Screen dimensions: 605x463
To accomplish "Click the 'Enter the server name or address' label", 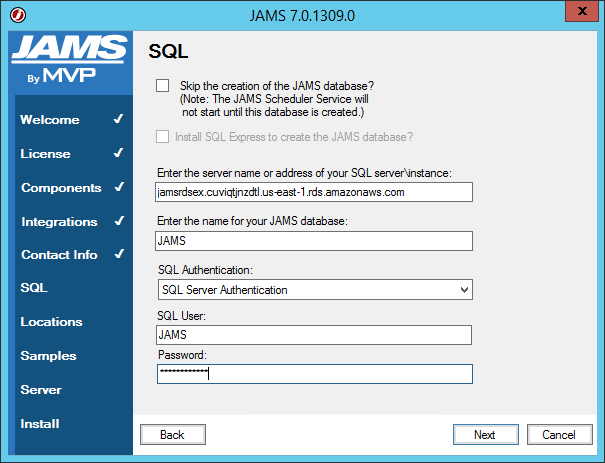I will [x=304, y=173].
